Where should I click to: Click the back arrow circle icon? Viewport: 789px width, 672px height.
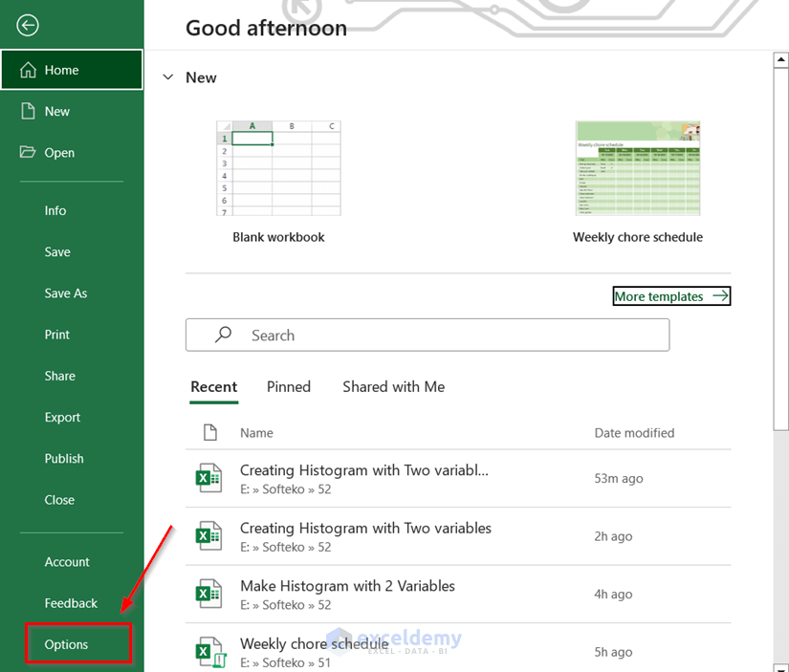[27, 25]
